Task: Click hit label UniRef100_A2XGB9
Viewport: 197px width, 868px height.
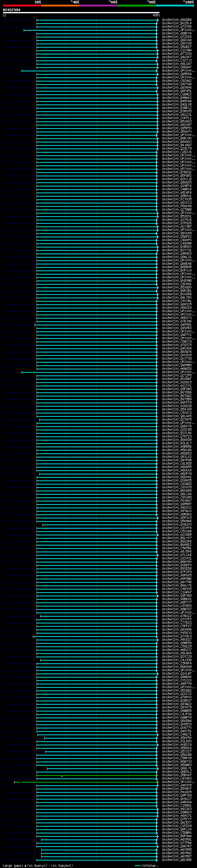Action: pyautogui.click(x=177, y=535)
